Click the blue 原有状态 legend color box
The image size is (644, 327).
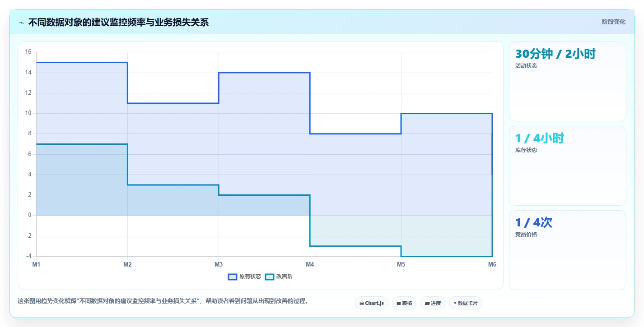tap(233, 276)
